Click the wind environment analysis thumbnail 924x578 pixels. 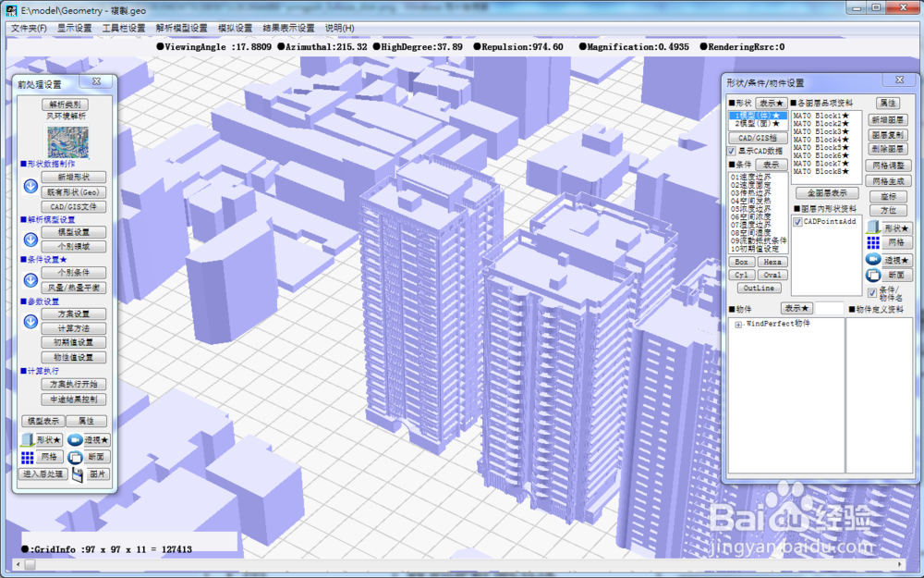67,141
